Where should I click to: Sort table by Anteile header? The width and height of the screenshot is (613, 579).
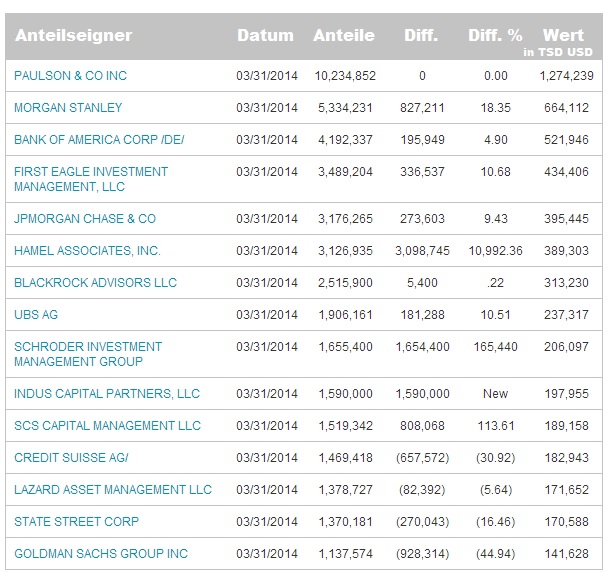pyautogui.click(x=344, y=36)
